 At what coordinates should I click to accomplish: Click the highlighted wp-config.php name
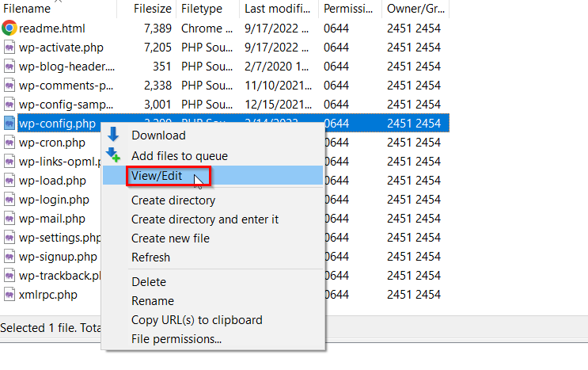click(x=57, y=124)
